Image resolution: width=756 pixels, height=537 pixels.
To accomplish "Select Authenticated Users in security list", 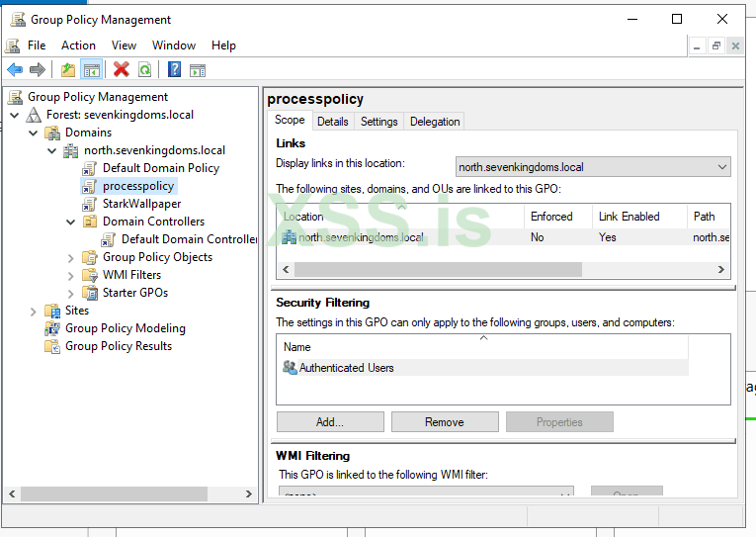I will [x=346, y=368].
